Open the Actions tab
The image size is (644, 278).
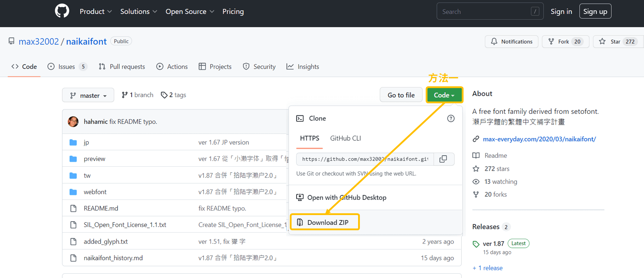coord(172,66)
